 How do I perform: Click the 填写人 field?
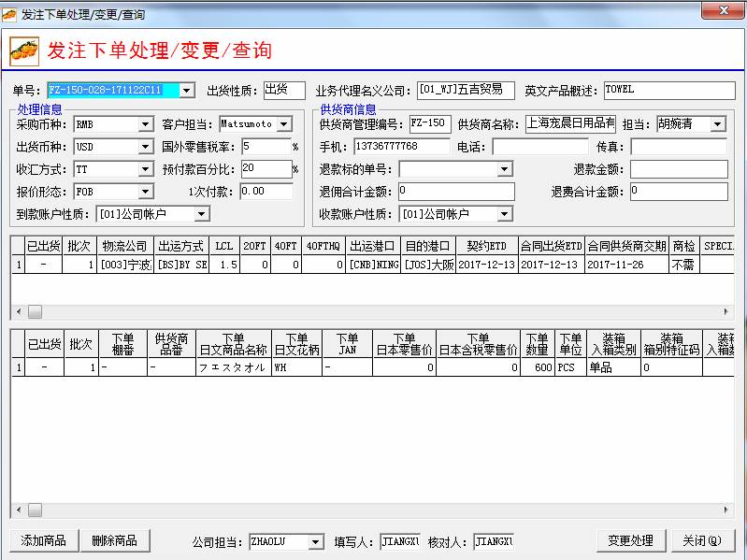click(x=400, y=542)
